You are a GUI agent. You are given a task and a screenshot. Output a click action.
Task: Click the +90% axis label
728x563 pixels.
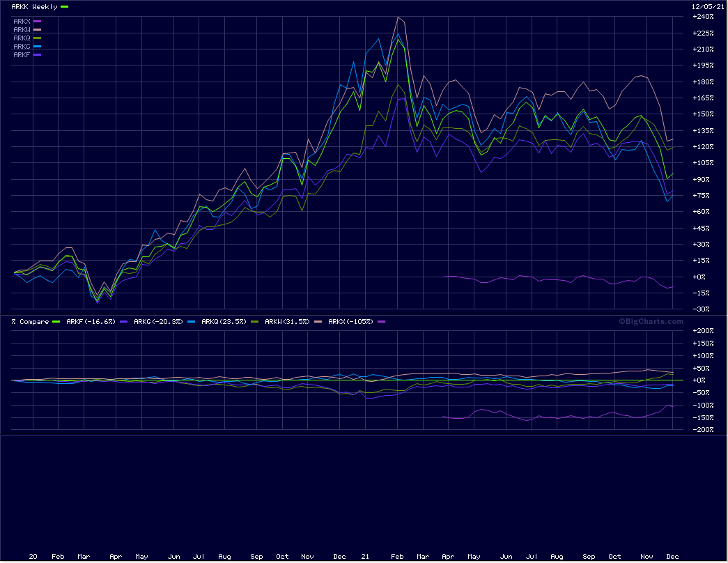(701, 179)
